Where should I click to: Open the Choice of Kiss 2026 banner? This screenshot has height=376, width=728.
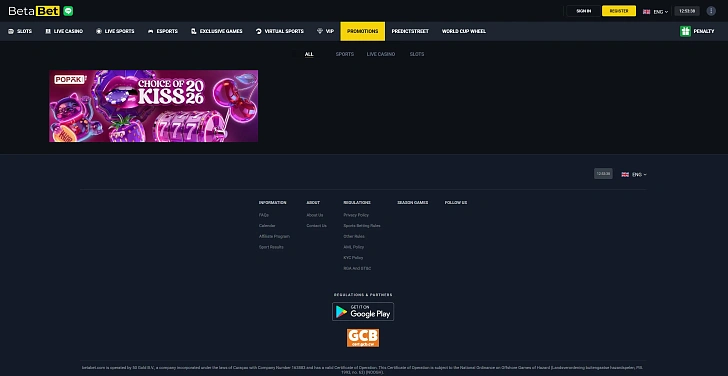tap(154, 106)
